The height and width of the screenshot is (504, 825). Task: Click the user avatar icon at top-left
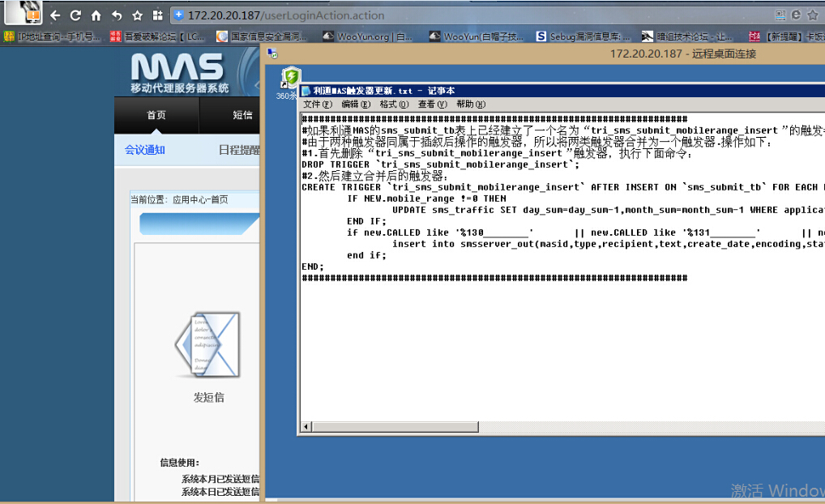[x=24, y=11]
